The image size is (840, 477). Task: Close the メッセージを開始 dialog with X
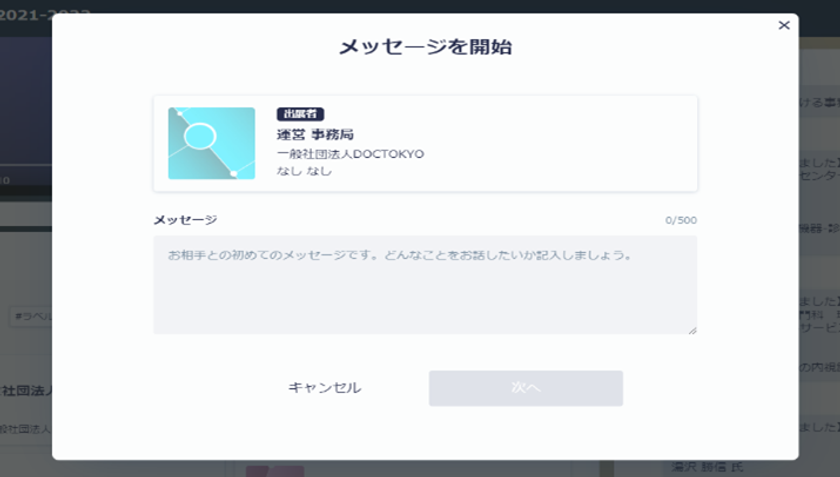(784, 26)
